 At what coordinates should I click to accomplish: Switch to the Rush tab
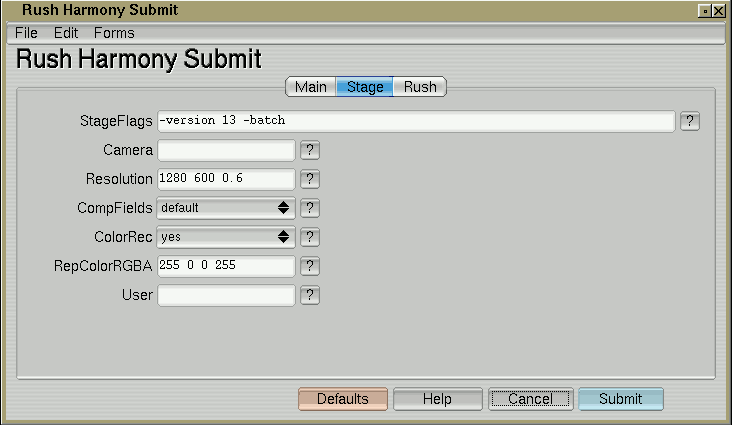420,87
